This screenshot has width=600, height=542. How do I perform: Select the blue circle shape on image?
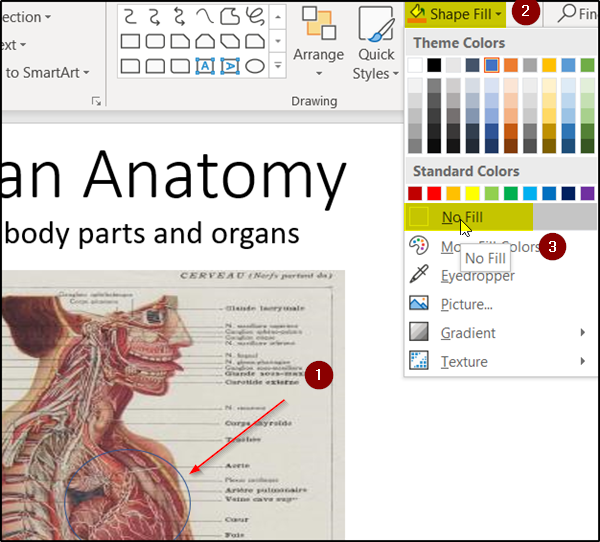[x=127, y=495]
